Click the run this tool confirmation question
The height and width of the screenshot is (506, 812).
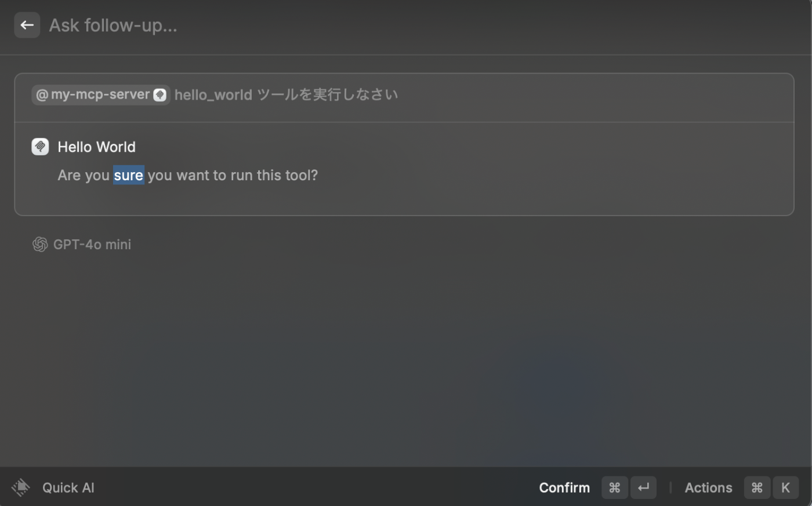[188, 175]
